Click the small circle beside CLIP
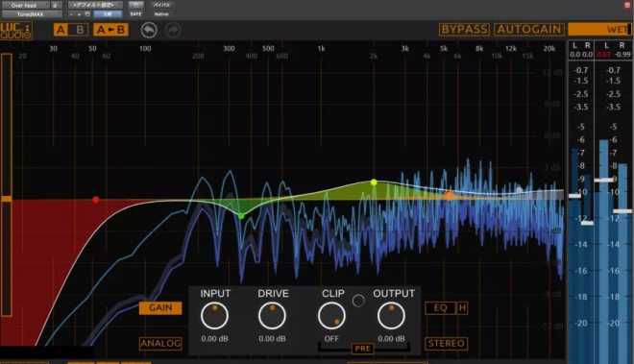The width and height of the screenshot is (634, 364). 358,301
